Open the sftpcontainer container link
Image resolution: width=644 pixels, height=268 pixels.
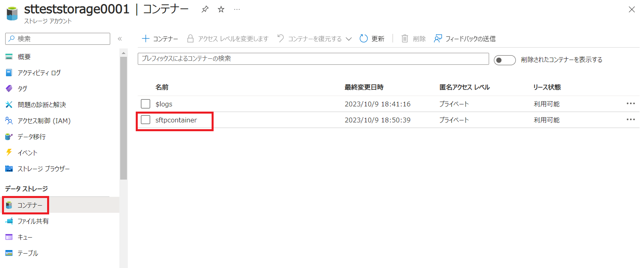176,120
